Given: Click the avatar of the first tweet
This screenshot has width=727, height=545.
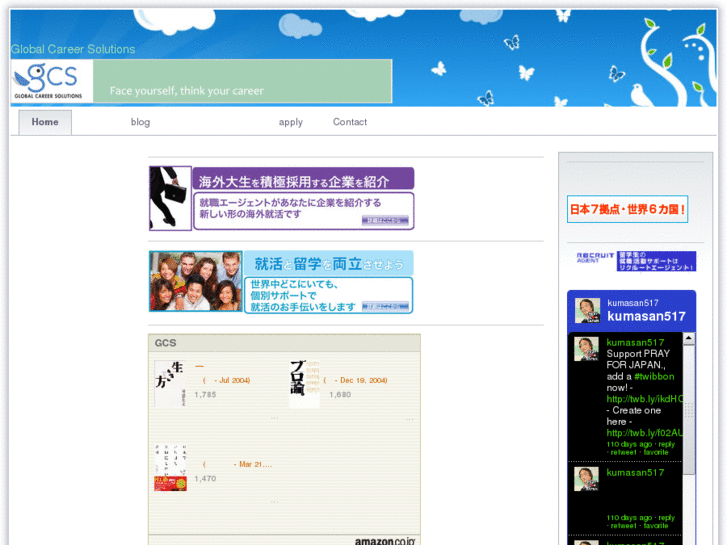Looking at the screenshot, I should [x=587, y=349].
